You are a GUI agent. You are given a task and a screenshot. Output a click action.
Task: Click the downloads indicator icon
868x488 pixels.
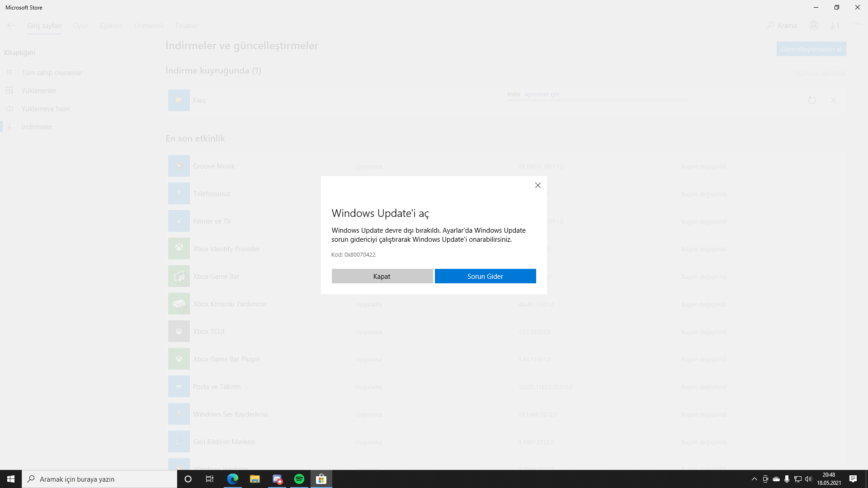point(835,26)
